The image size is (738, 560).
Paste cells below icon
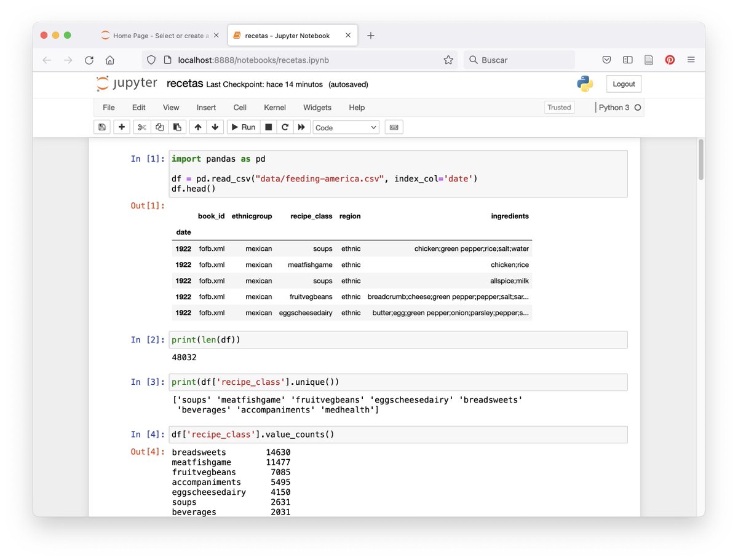tap(177, 127)
